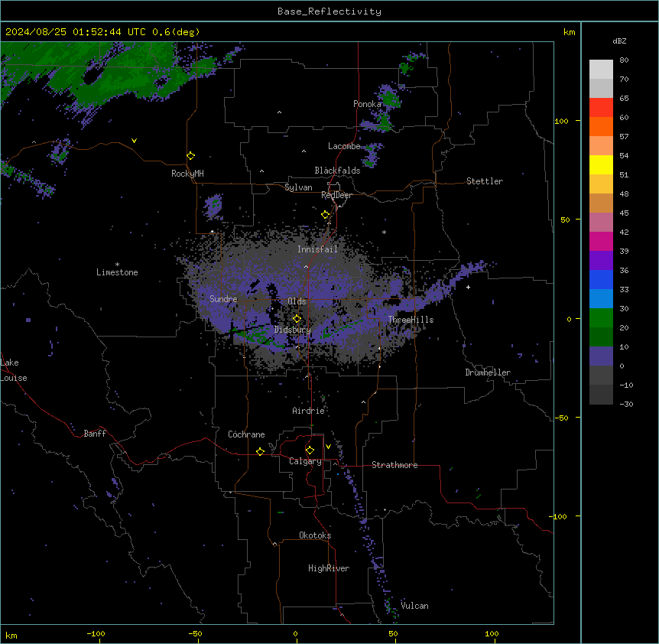Click the Ponoka label
The height and width of the screenshot is (644, 659).
[x=367, y=104]
